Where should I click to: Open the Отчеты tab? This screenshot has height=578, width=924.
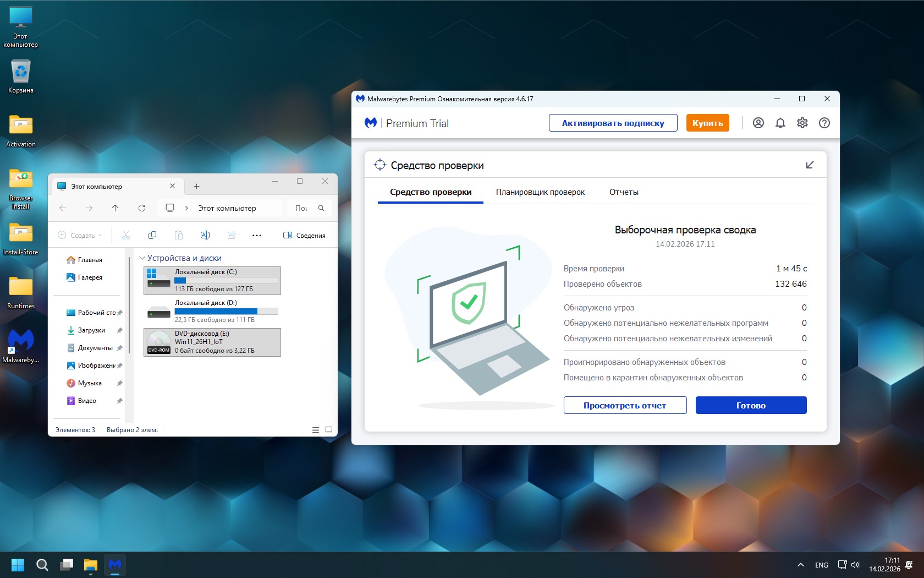click(x=624, y=192)
